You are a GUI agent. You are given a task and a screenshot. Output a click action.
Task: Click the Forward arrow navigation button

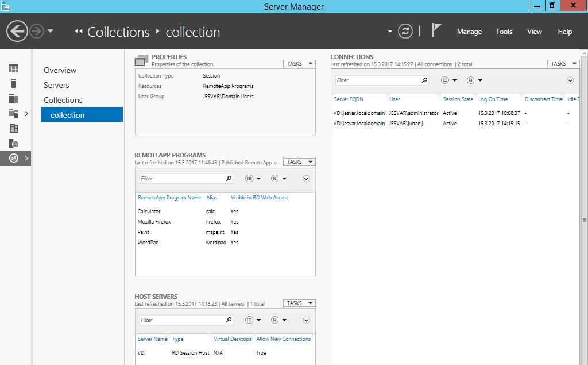pos(36,31)
